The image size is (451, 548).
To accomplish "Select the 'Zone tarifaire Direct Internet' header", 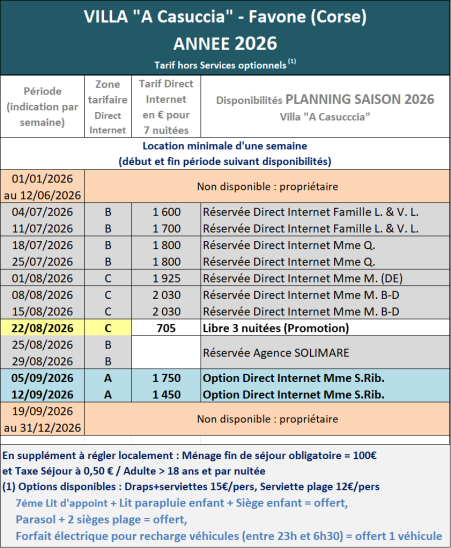I will (x=108, y=107).
